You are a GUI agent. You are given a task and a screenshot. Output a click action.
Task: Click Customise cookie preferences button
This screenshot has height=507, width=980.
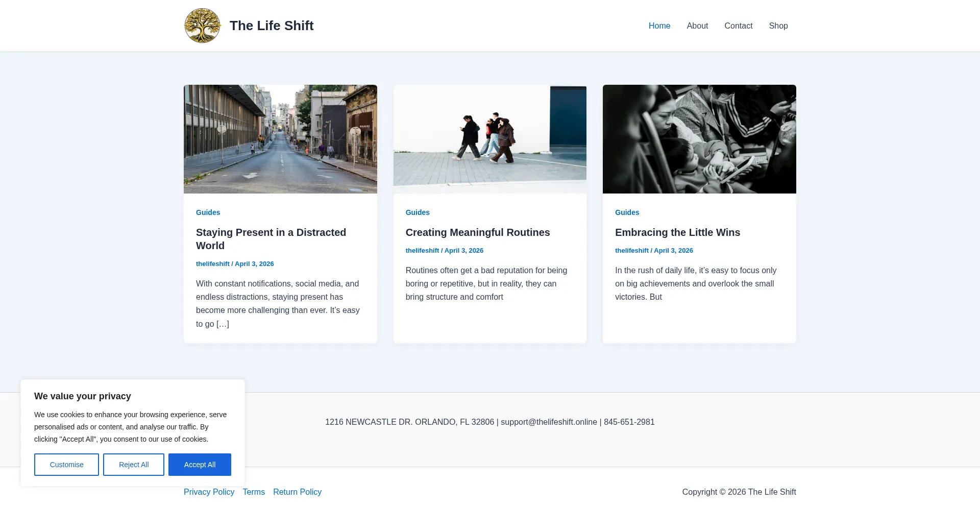pos(66,465)
